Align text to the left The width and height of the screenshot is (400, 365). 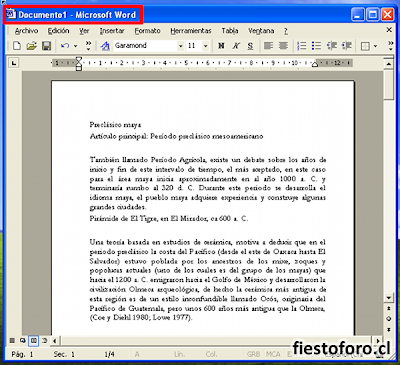(268, 46)
